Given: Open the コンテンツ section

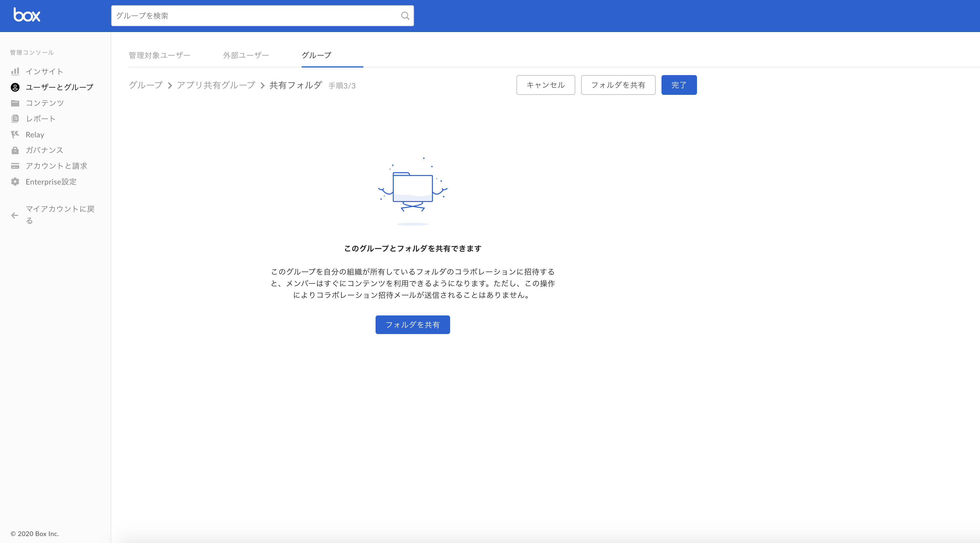Looking at the screenshot, I should click(x=45, y=103).
